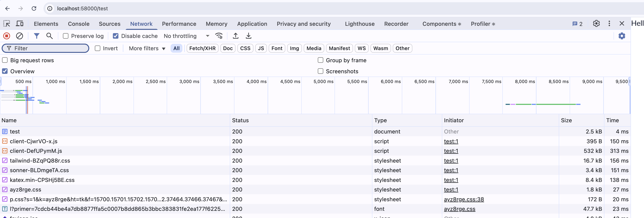
Task: Open the 2 issues message badge
Action: 577,24
